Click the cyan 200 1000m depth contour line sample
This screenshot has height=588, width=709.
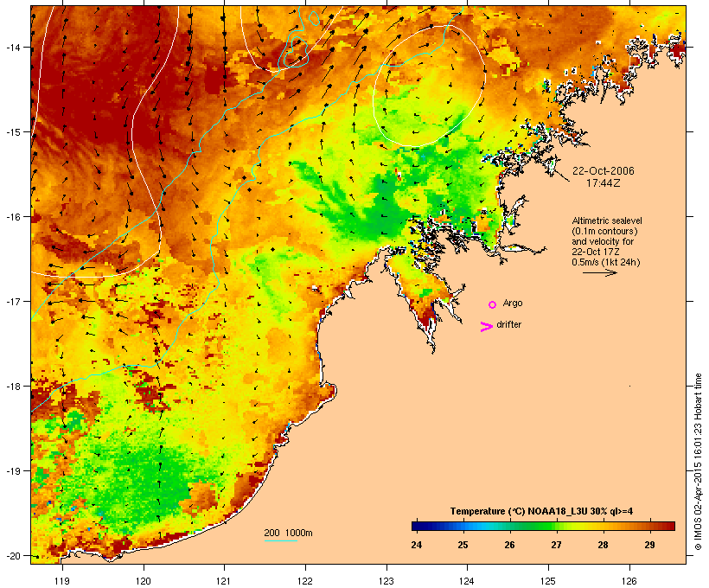[281, 540]
